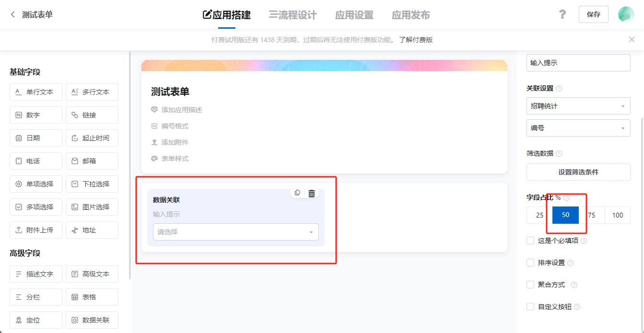Screen dimensions: 644x333
Task: Click the help icon next to 筛选数据
Action: tap(559, 154)
